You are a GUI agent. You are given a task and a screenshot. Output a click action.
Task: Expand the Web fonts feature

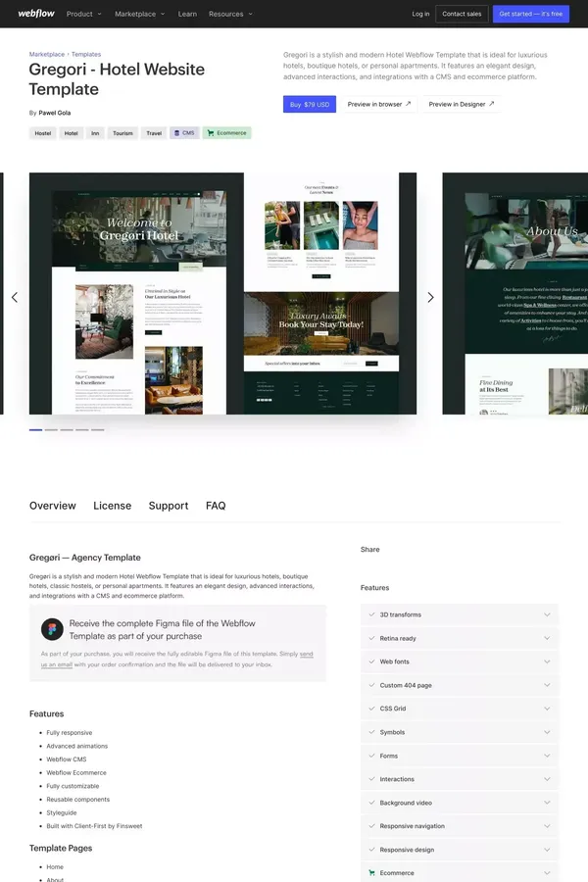tap(460, 661)
